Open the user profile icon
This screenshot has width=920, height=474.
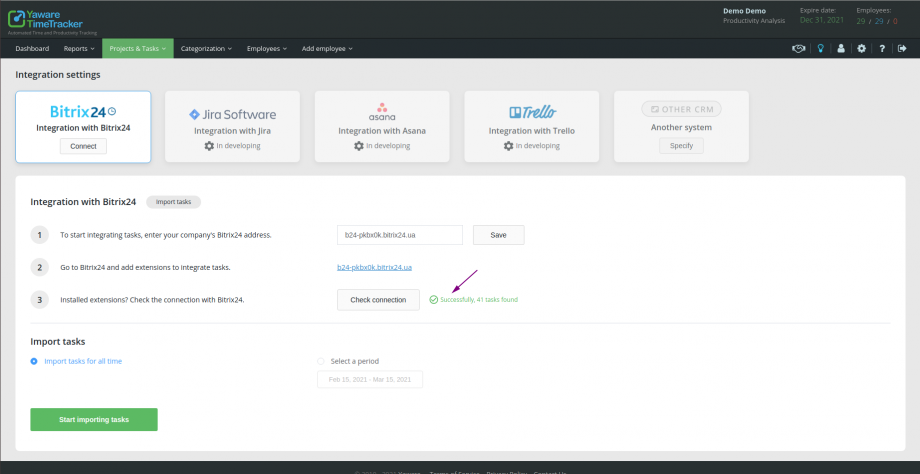(x=841, y=49)
